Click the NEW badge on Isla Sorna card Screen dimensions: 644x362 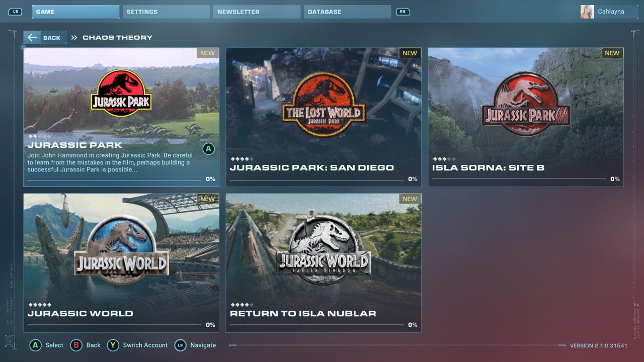[x=612, y=53]
